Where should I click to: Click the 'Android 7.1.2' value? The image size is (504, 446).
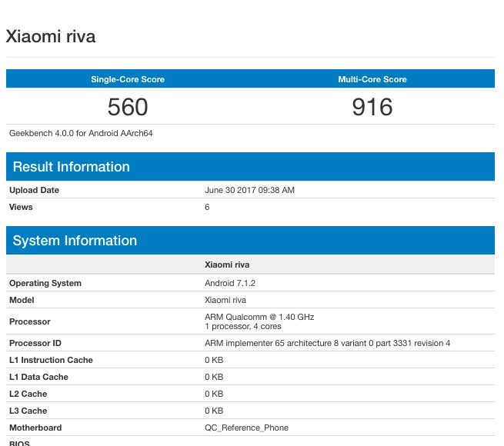[x=230, y=283]
